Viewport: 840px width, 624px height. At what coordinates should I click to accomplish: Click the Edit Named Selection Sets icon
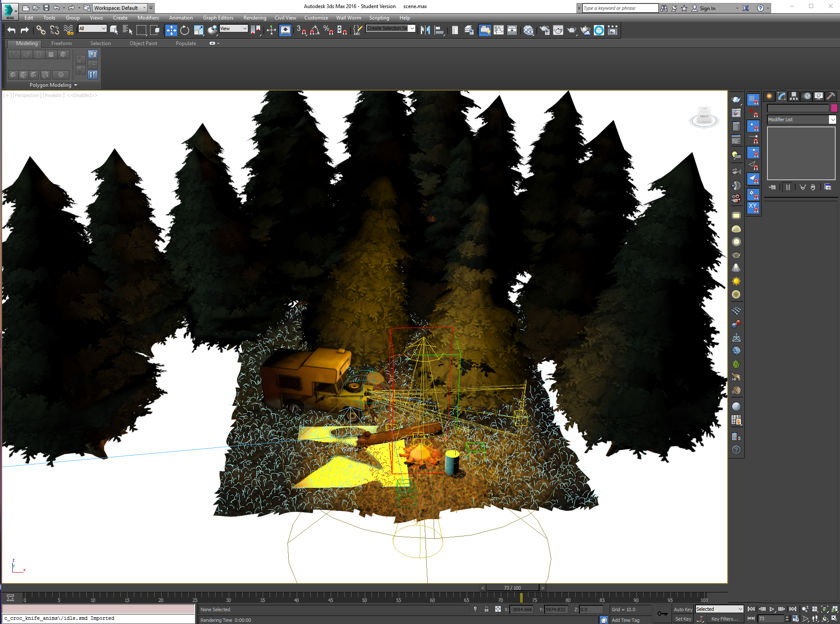click(x=358, y=30)
